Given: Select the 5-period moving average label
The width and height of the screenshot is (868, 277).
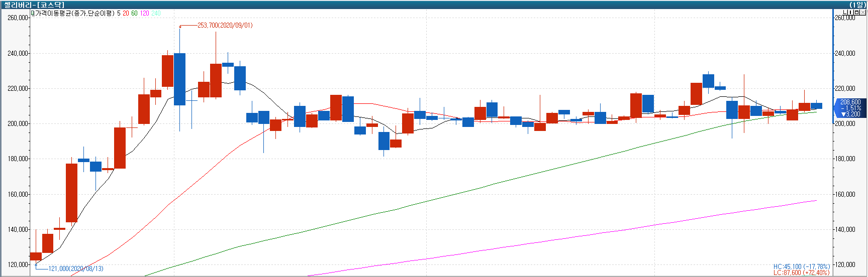Looking at the screenshot, I should 119,14.
